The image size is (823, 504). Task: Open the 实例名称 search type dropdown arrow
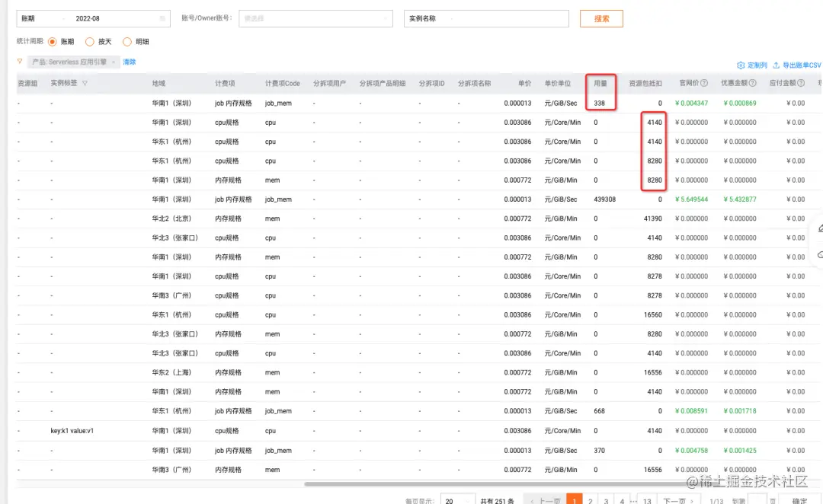click(451, 18)
